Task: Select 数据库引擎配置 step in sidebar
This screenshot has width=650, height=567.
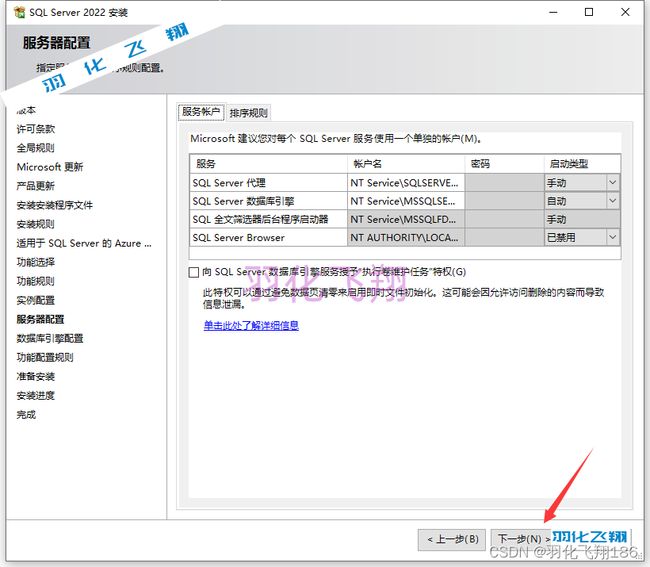Action: click(50, 339)
